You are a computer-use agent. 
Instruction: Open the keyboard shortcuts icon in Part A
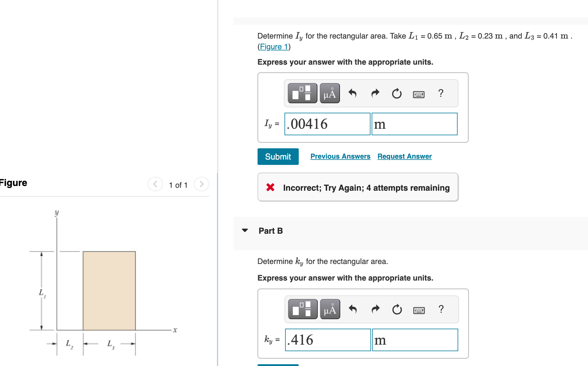click(x=418, y=94)
